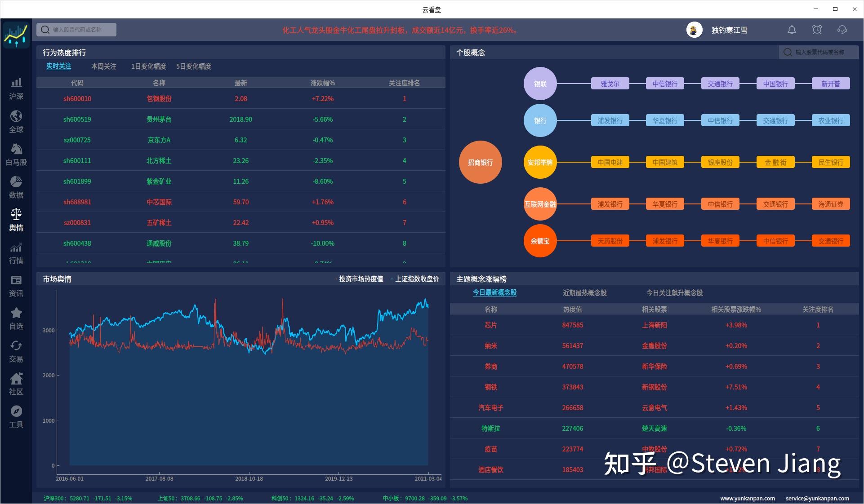Toggle 投资市场热度值 chart legend
The width and height of the screenshot is (864, 504).
point(360,279)
